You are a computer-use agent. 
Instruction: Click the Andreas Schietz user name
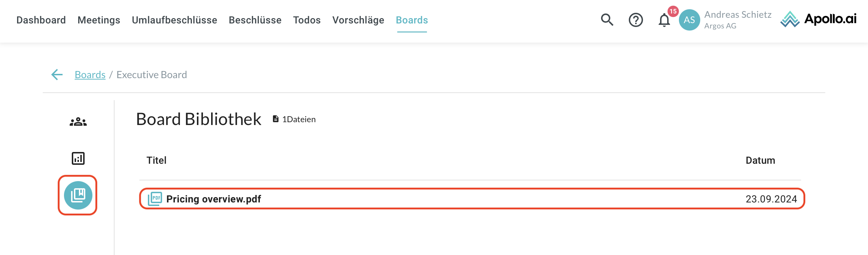pyautogui.click(x=738, y=15)
